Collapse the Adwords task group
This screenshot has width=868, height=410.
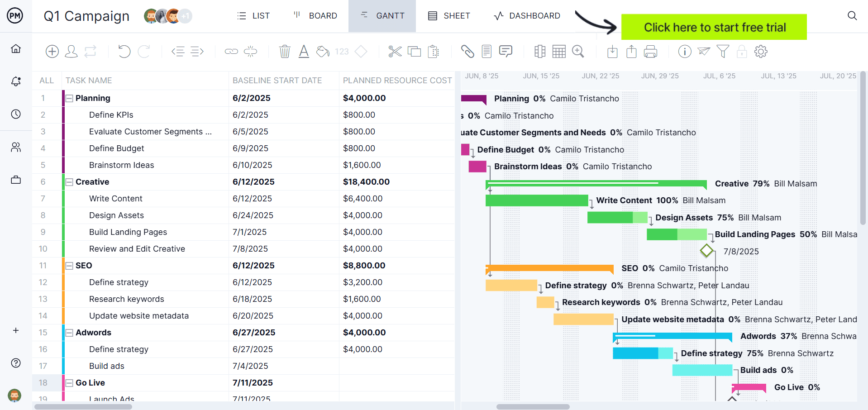(69, 333)
